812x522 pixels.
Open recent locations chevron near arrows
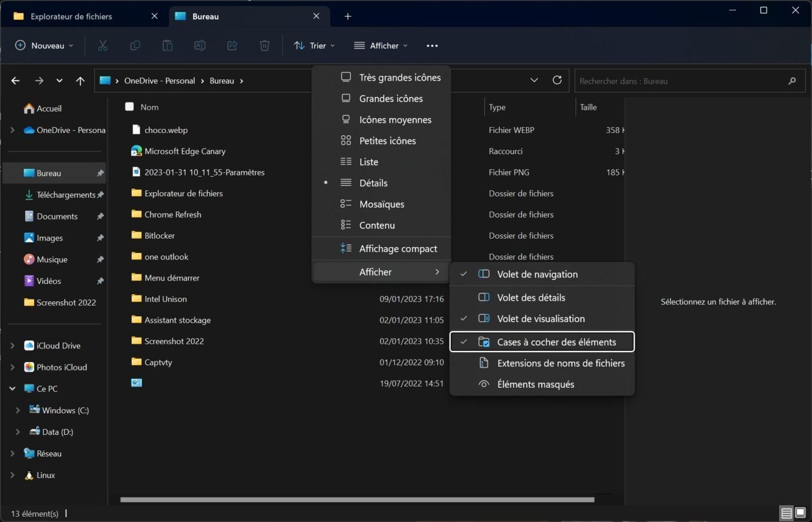coord(59,81)
